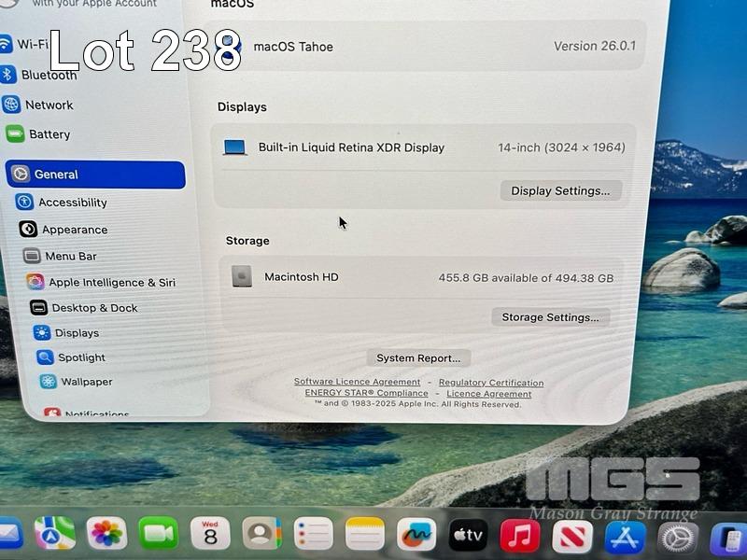Go to the Battery settings pane
This screenshot has width=747, height=560.
click(49, 134)
